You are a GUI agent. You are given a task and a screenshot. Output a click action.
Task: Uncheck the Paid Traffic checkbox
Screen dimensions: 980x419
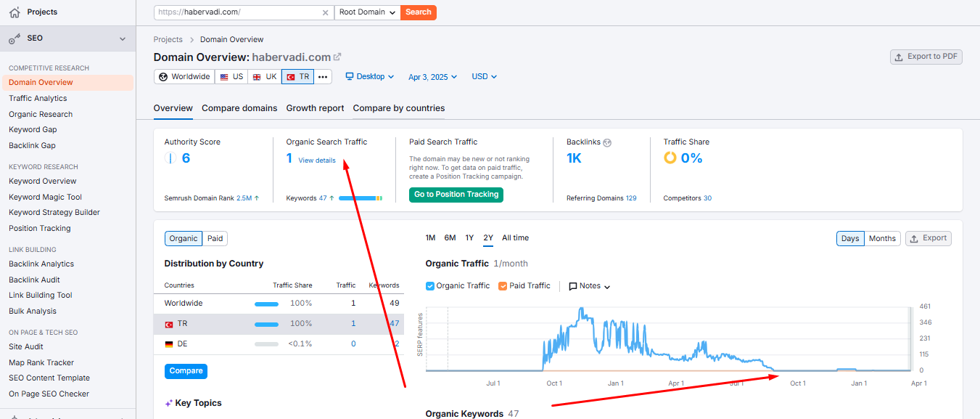(x=503, y=286)
